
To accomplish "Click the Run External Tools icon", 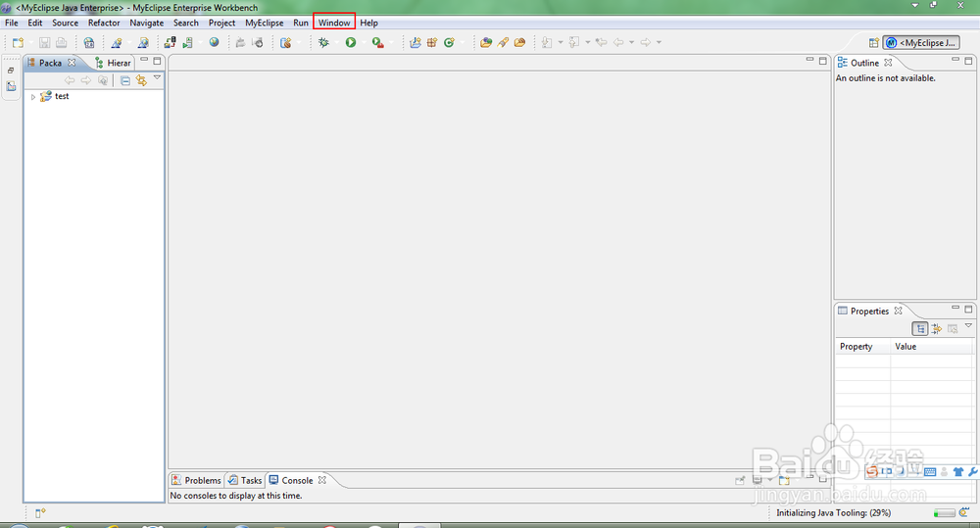I will (x=377, y=42).
